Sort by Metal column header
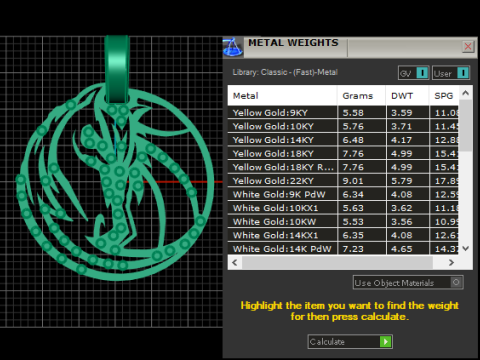Viewport: 480px width, 360px height. pyautogui.click(x=282, y=96)
